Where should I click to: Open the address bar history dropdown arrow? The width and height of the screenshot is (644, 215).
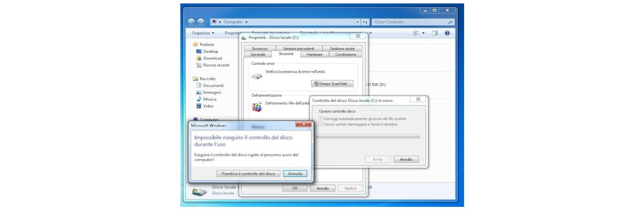(x=358, y=22)
